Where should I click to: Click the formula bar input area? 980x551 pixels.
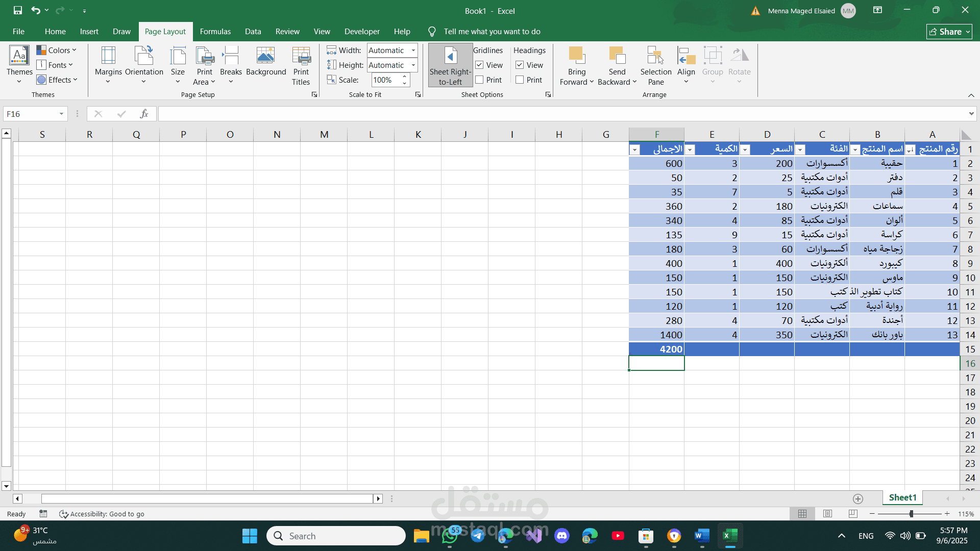tap(561, 114)
